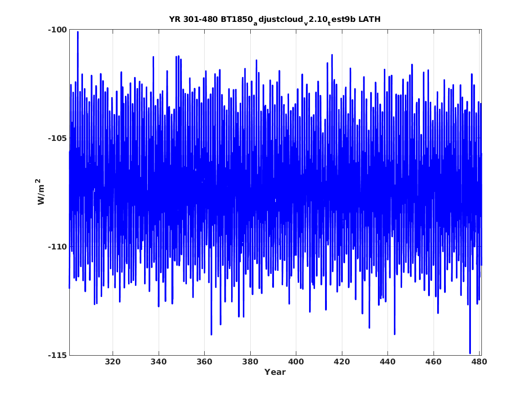Click the deep trough near year 443
Screen dimensions: 532x399
tap(395, 334)
